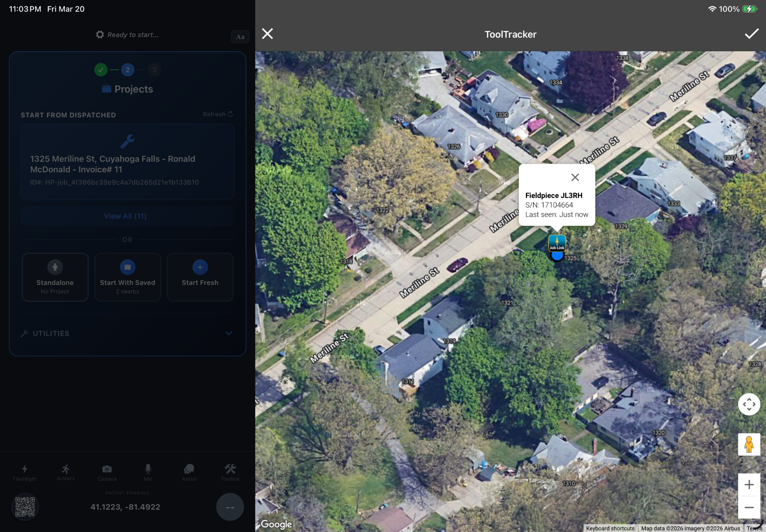Tap the QR code icon
Screen dimensions: 766x532
[25, 507]
